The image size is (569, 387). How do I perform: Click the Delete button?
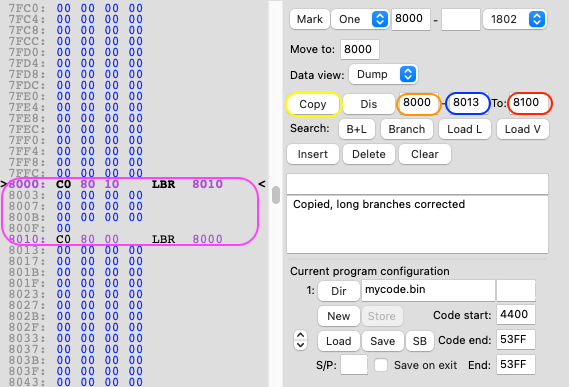(369, 154)
